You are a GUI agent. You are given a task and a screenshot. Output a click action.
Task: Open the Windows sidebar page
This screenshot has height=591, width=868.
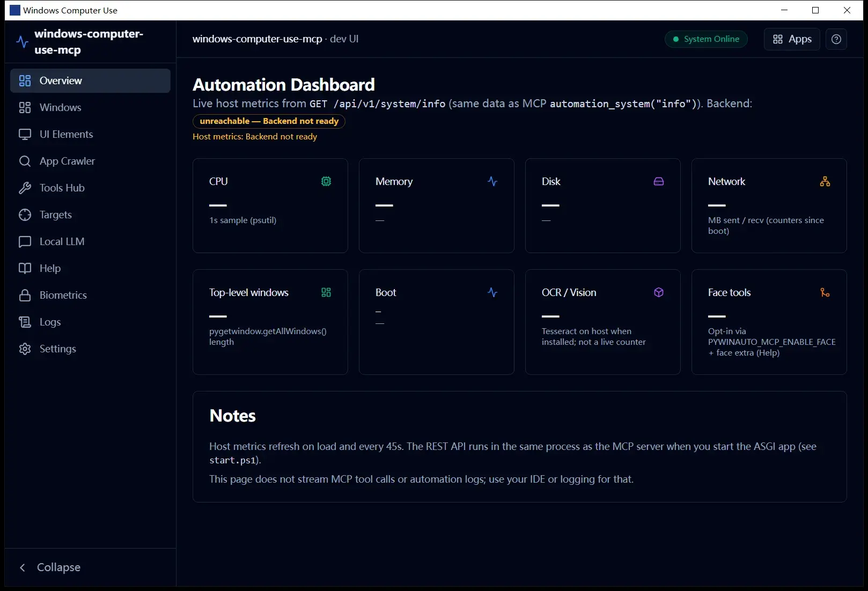click(x=90, y=107)
